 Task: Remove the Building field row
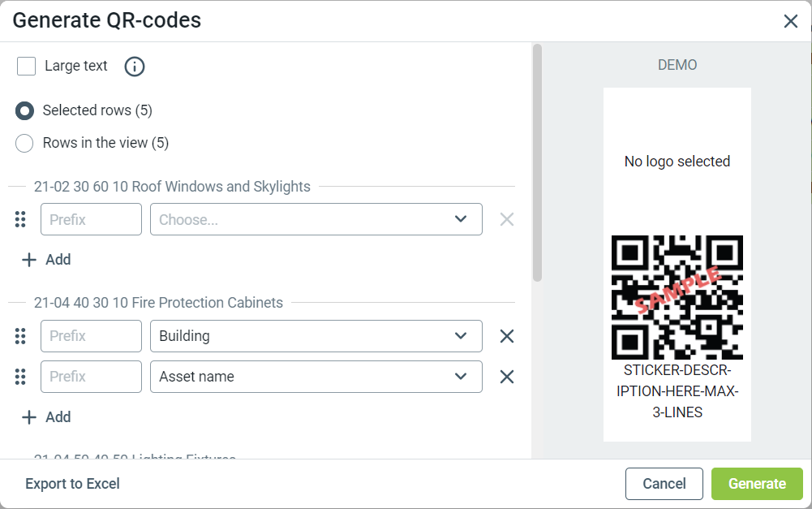point(507,336)
